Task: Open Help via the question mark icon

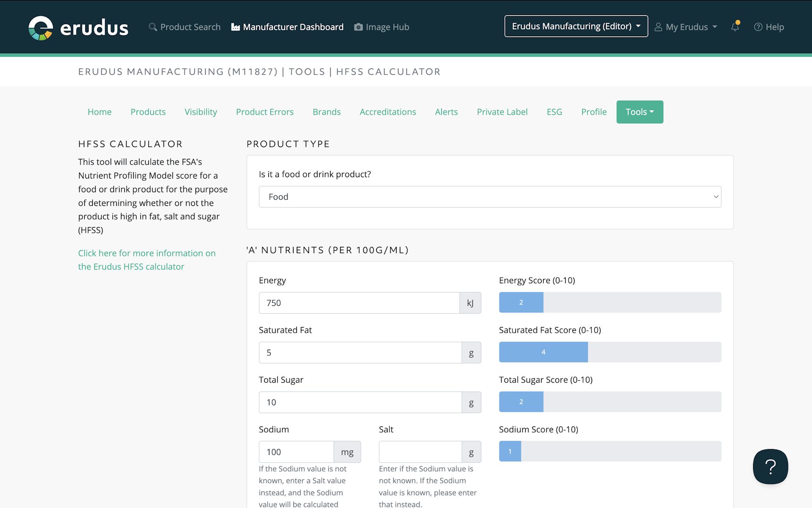Action: (758, 27)
